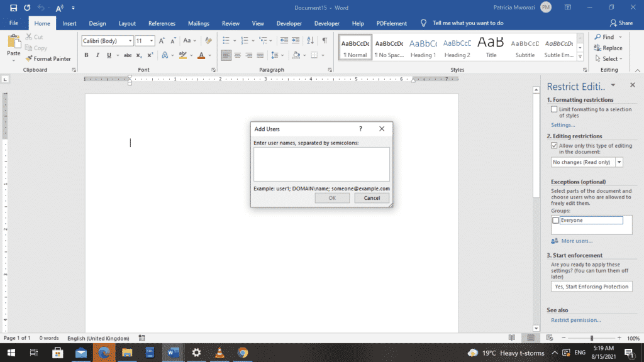The image size is (644, 362).
Task: Open the Font size dropdown
Action: pos(151,40)
